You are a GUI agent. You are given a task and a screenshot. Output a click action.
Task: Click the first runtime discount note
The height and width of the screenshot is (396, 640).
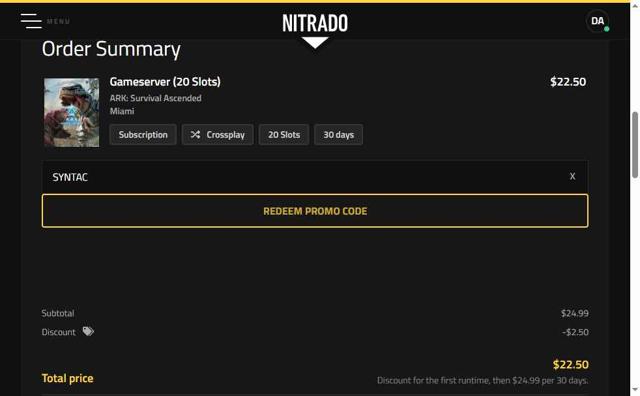click(x=482, y=380)
